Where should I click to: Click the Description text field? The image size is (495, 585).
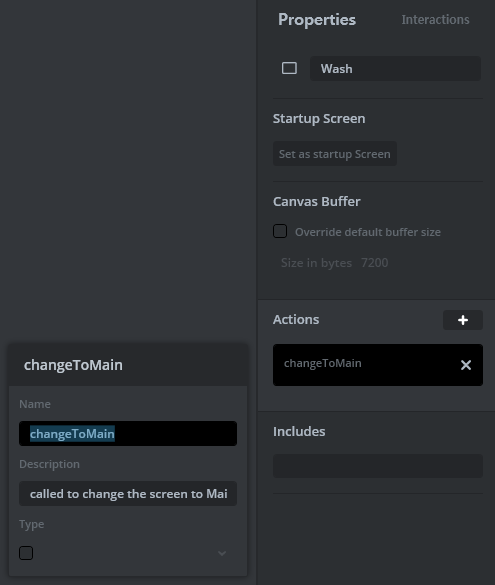[128, 494]
